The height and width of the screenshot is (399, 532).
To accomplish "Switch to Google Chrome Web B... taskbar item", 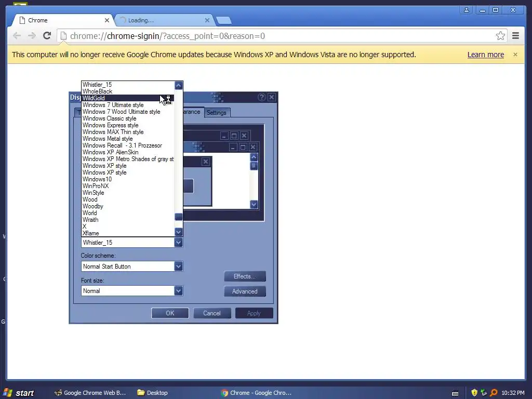I will tap(90, 393).
